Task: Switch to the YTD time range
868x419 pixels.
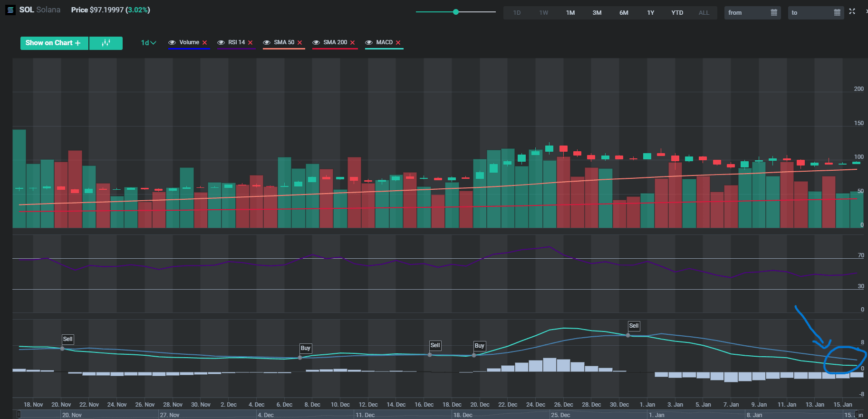Action: (x=677, y=13)
